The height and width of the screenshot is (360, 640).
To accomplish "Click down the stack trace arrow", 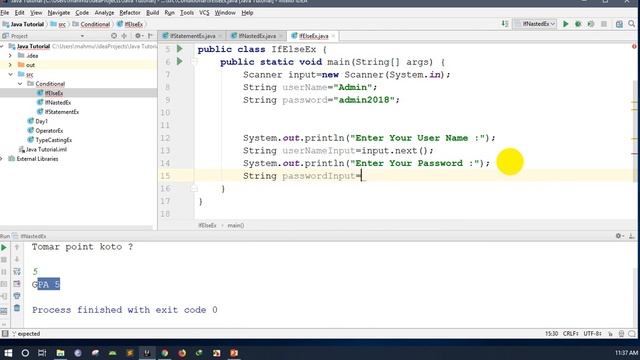I will click(17, 260).
